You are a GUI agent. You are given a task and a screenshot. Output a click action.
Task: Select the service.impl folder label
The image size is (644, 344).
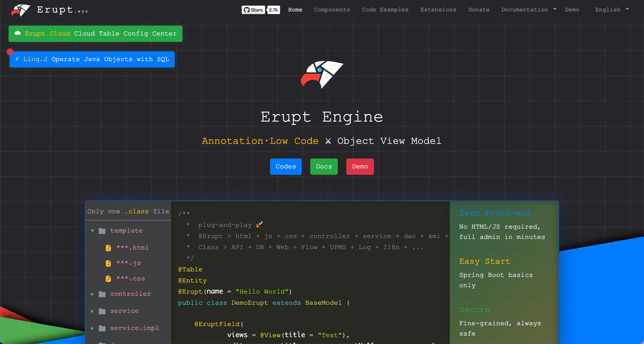[x=135, y=328]
